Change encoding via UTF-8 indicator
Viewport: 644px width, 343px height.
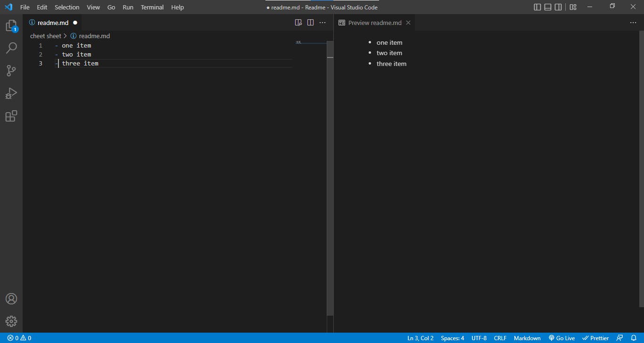[479, 338]
